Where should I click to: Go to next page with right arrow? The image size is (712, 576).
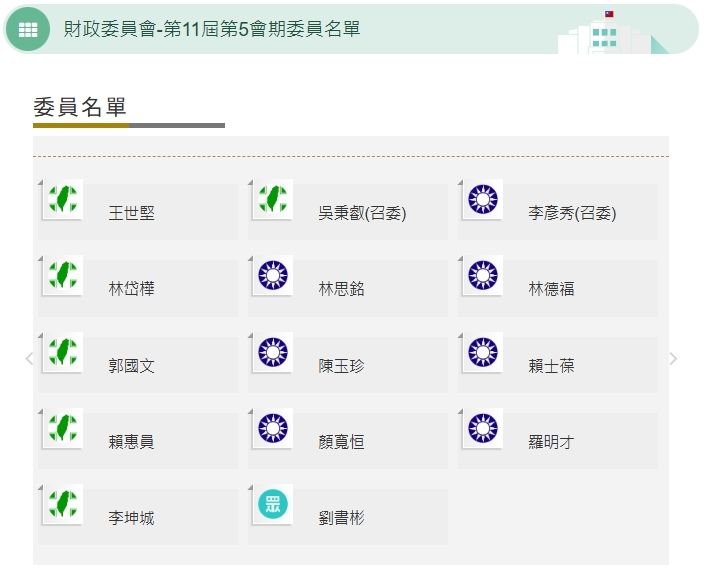(673, 358)
